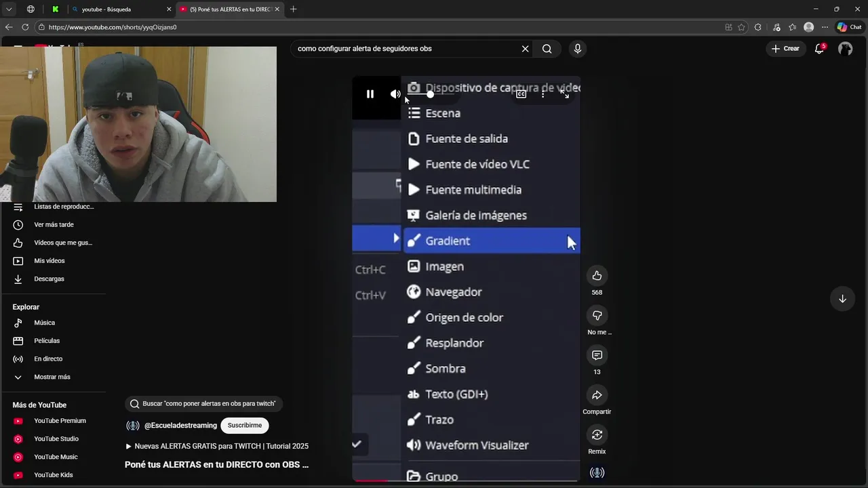Viewport: 868px width, 488px height.
Task: Open Listas de reproducción in sidebar
Action: 53,207
